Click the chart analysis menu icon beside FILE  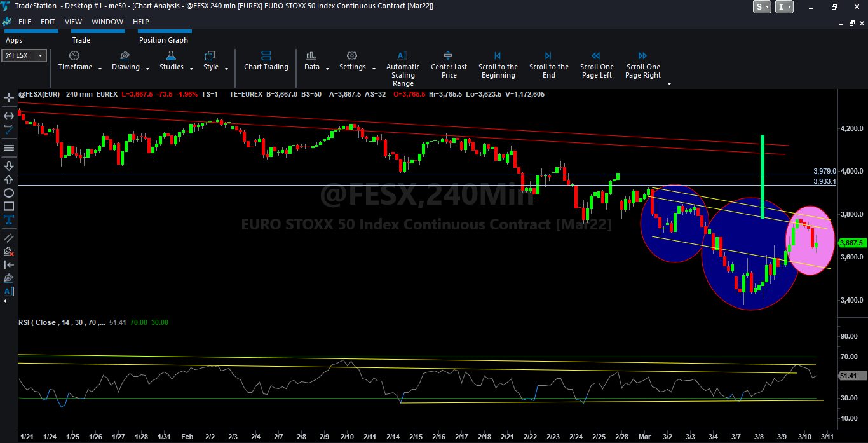tap(6, 22)
